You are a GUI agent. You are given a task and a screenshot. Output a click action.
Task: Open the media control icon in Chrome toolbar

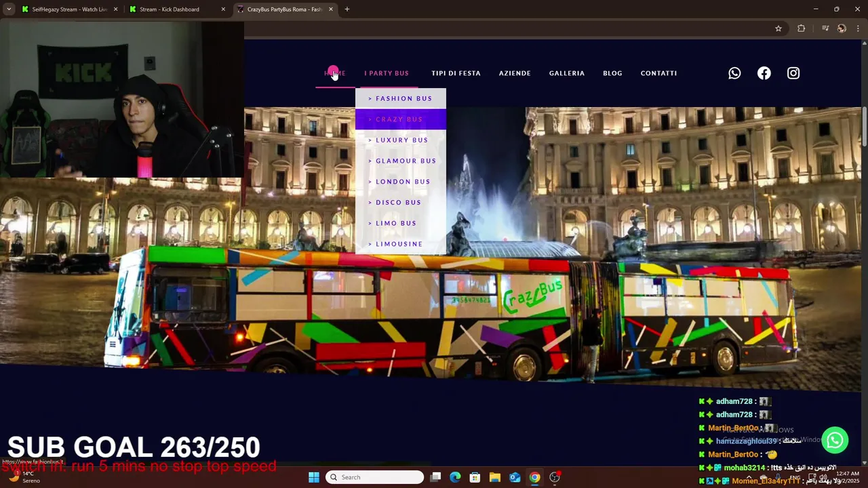[x=825, y=28]
